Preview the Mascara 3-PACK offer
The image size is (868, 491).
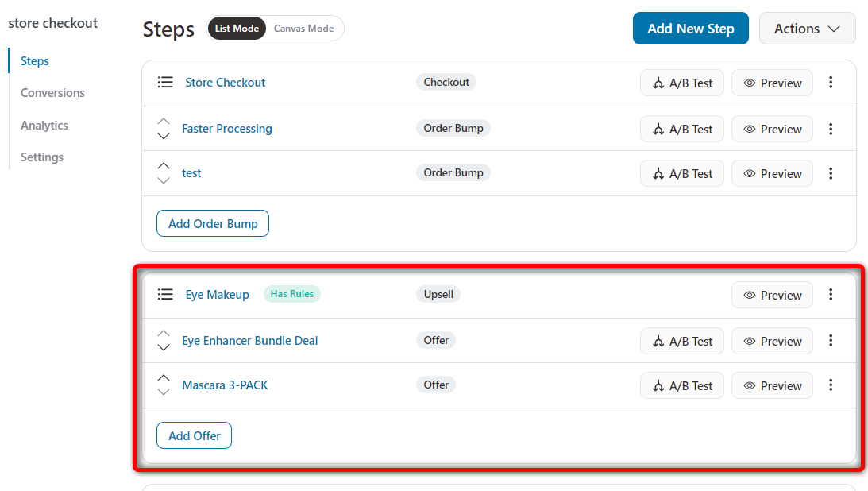(772, 386)
